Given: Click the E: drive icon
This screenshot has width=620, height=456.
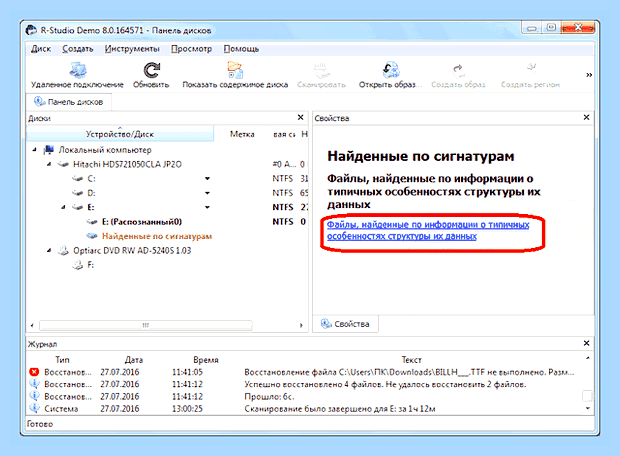Looking at the screenshot, I should click(x=78, y=207).
